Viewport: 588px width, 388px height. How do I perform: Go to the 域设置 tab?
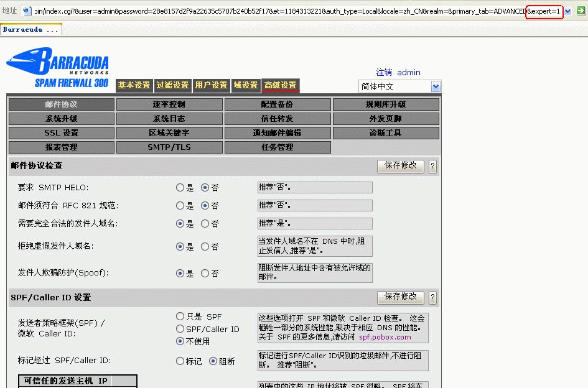coord(245,85)
